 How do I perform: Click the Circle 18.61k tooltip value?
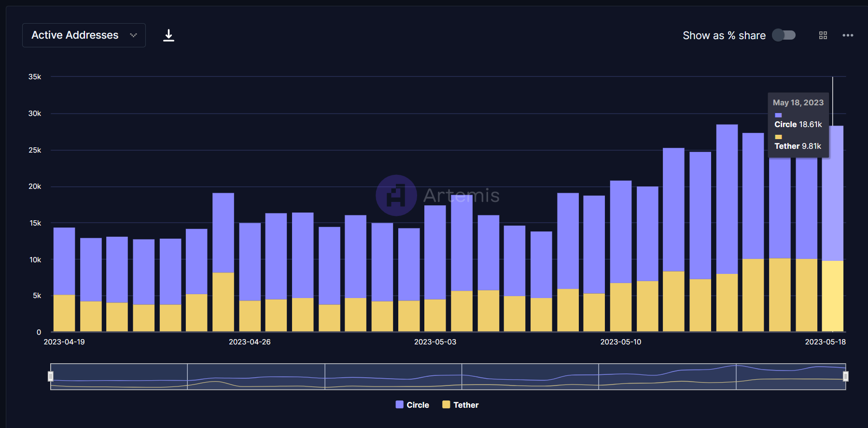pyautogui.click(x=798, y=124)
